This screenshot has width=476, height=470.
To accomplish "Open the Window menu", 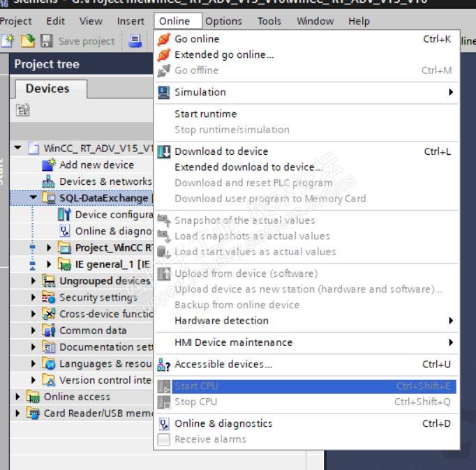I will point(315,21).
